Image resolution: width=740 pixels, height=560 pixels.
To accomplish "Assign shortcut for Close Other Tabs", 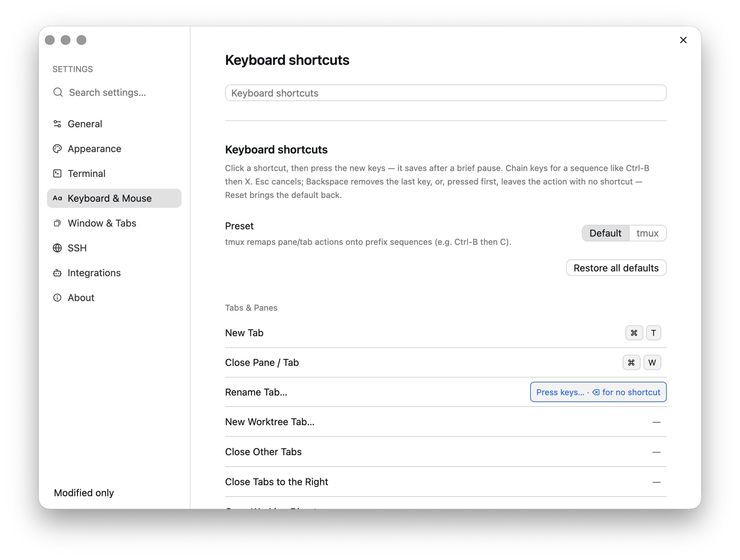I will 656,452.
